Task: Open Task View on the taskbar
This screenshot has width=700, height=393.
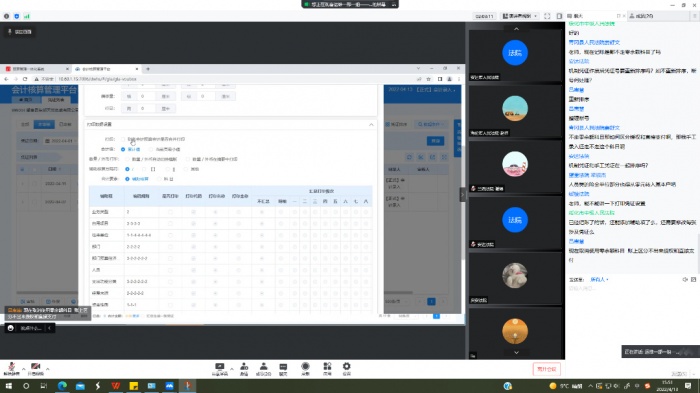Action: click(44, 385)
